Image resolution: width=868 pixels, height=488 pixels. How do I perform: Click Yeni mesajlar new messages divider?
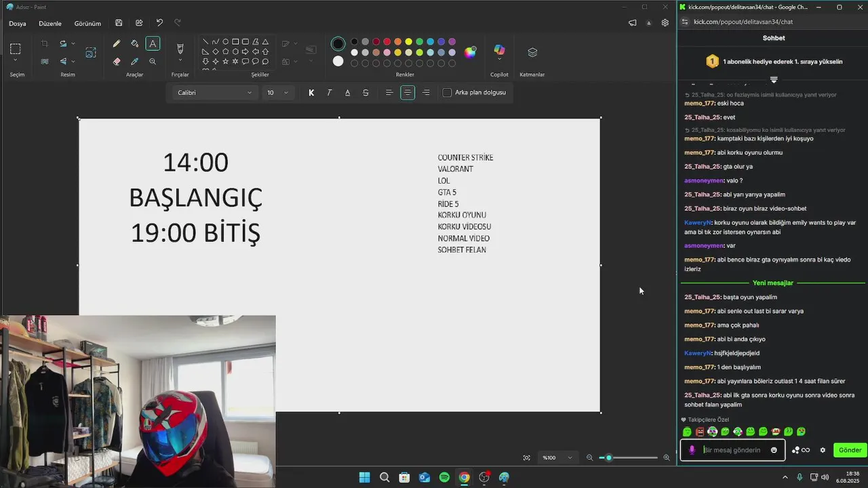(x=772, y=283)
